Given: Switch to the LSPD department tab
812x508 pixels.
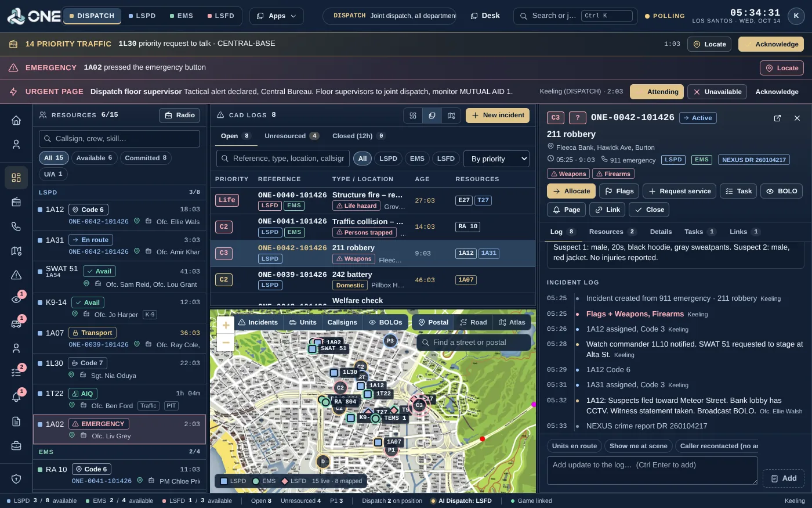Looking at the screenshot, I should click(x=142, y=16).
